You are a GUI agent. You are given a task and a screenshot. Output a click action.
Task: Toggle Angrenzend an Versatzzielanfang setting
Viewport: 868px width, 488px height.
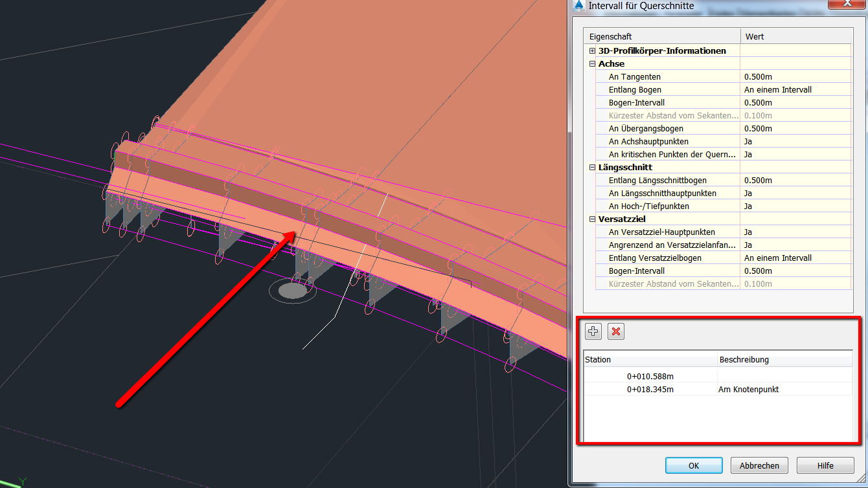point(795,245)
